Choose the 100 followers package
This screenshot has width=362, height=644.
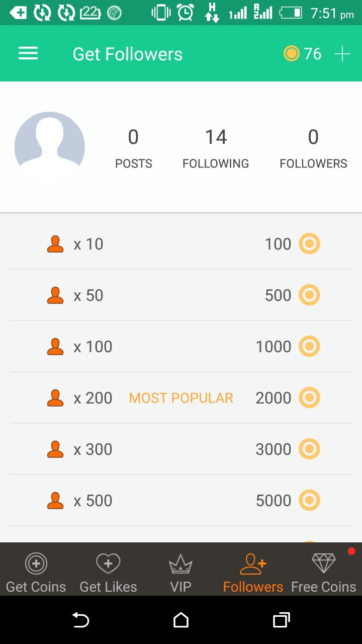click(181, 347)
